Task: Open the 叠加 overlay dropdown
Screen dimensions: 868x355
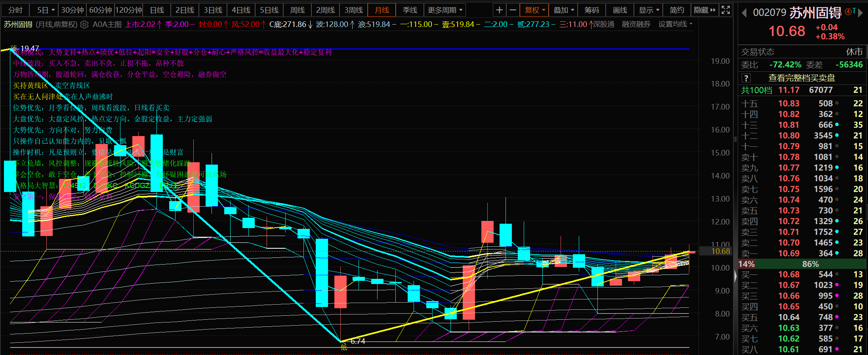Action: (563, 10)
